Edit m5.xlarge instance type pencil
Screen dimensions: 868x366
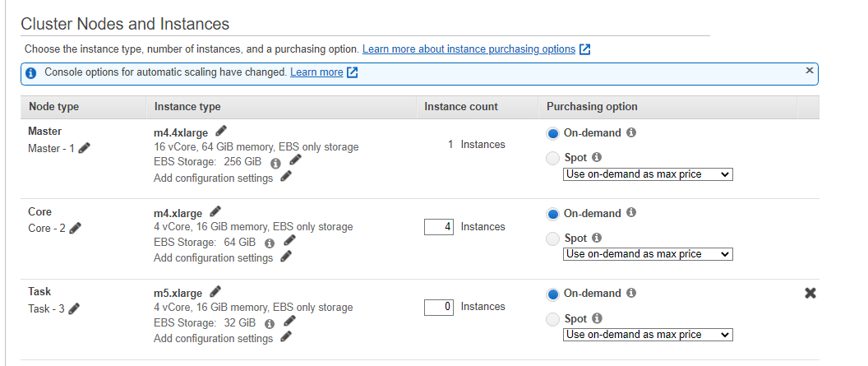click(215, 291)
